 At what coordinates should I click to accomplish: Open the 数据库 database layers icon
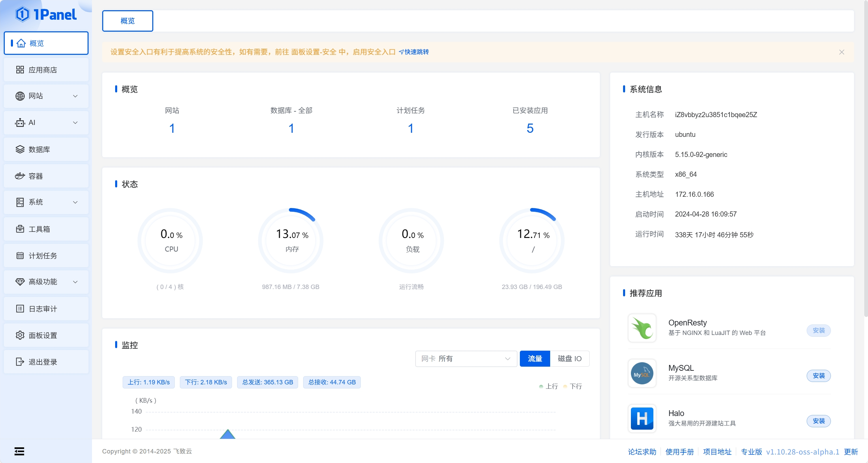pyautogui.click(x=20, y=149)
